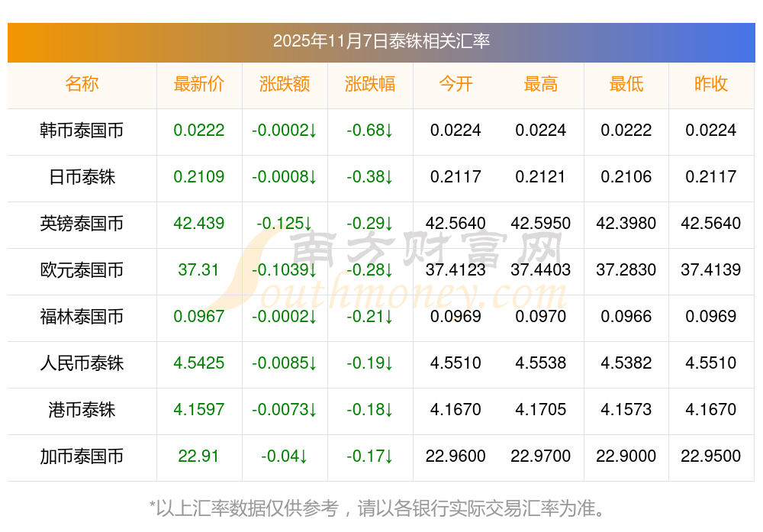Open the 日币泰铢 row name

click(x=82, y=177)
